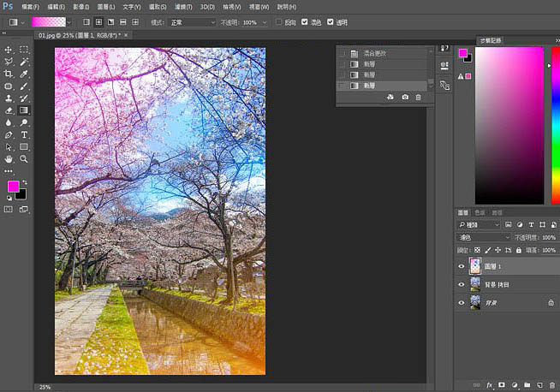The image size is (560, 392).
Task: Click the fx layer style icon
Action: point(491,385)
